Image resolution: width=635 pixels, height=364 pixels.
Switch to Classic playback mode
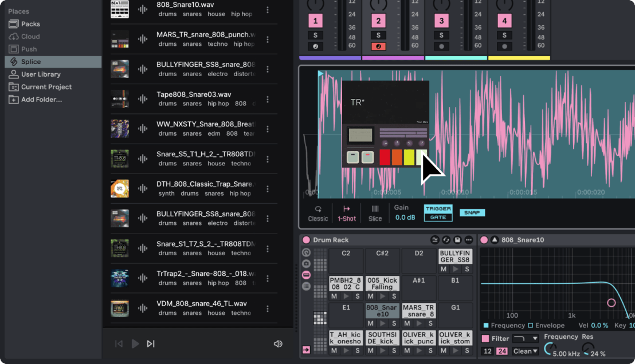(x=318, y=212)
